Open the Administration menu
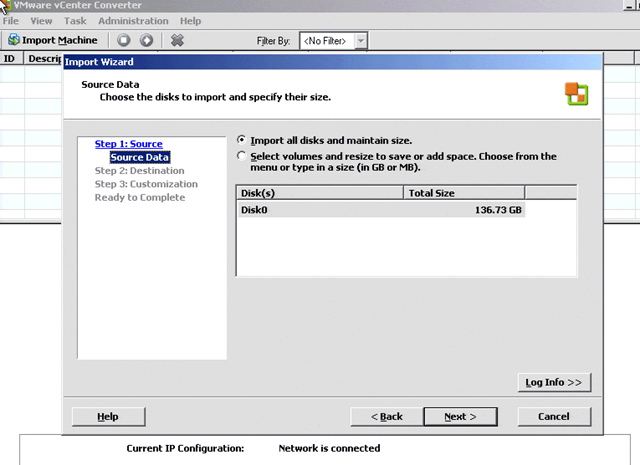This screenshot has height=465, width=640. (x=133, y=21)
